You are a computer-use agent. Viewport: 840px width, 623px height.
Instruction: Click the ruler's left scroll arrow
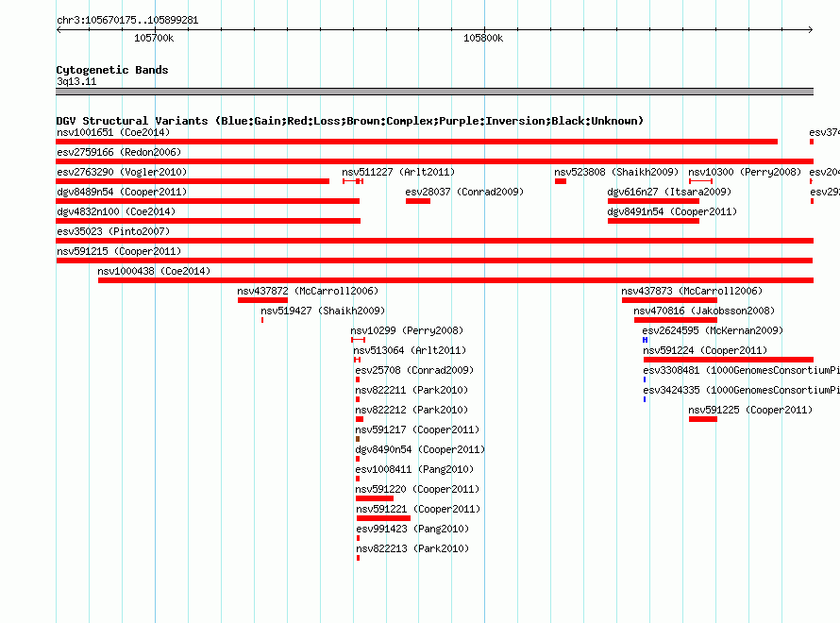coord(59,30)
